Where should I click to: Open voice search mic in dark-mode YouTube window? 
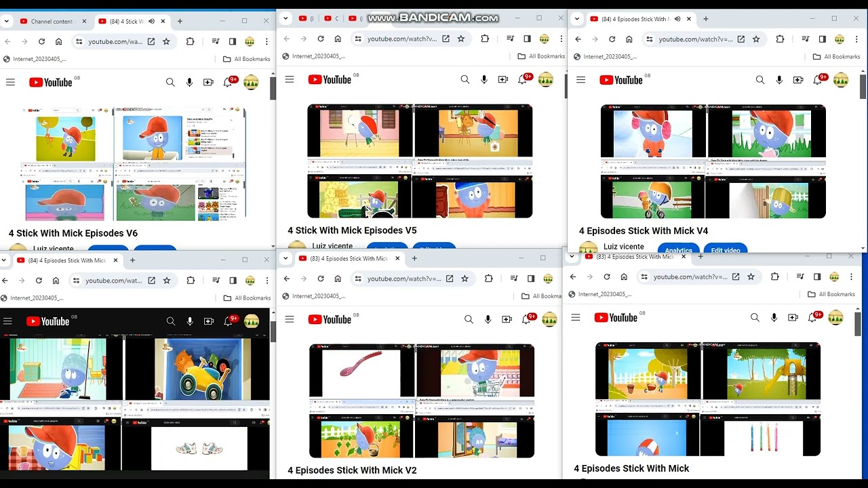[x=190, y=321]
